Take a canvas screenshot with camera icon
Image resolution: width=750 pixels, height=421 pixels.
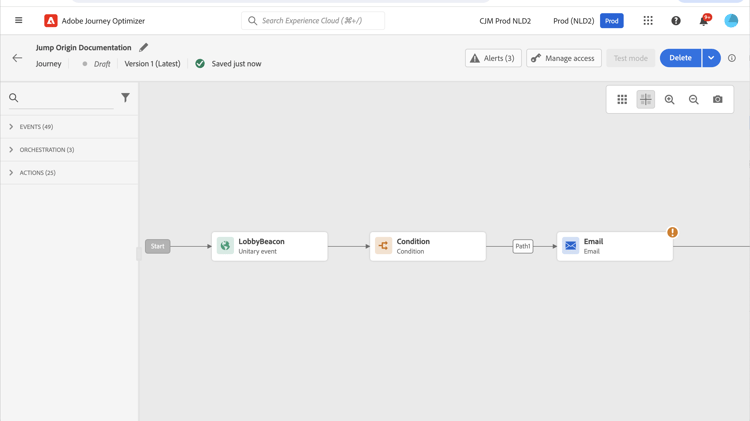(717, 100)
